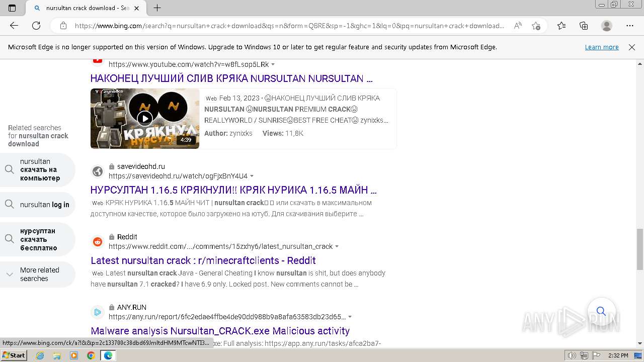This screenshot has width=644, height=362.
Task: Click the browser Back arrow
Action: pos(14,26)
